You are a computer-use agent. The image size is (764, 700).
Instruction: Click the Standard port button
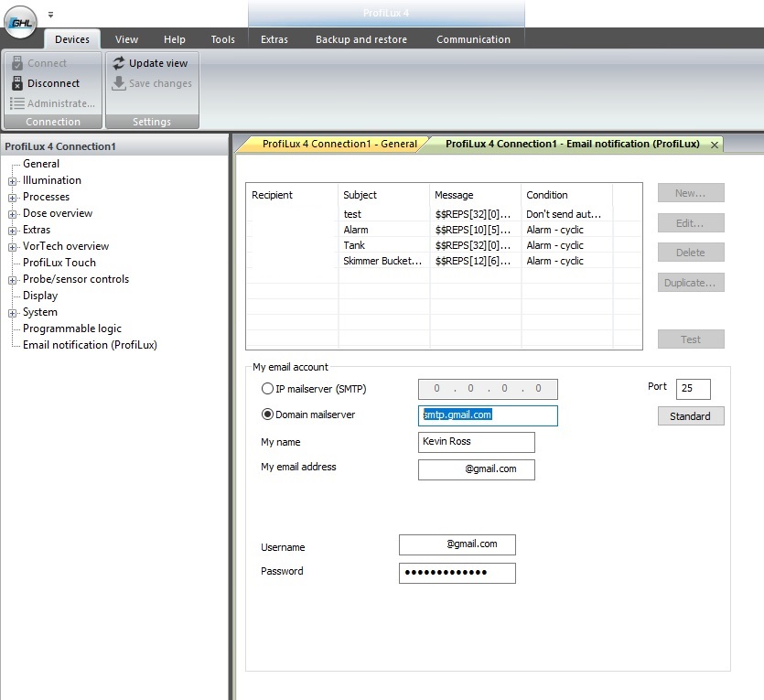[x=691, y=416]
